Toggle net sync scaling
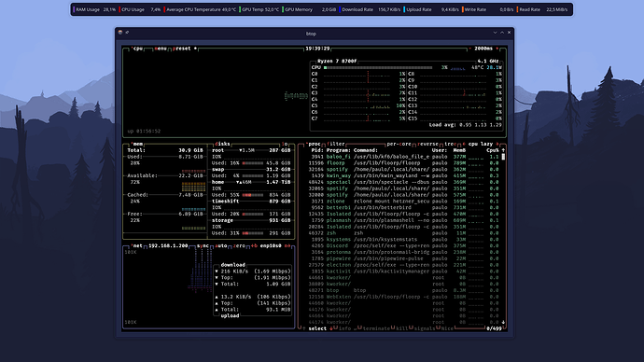The image size is (644, 362). pos(203,246)
